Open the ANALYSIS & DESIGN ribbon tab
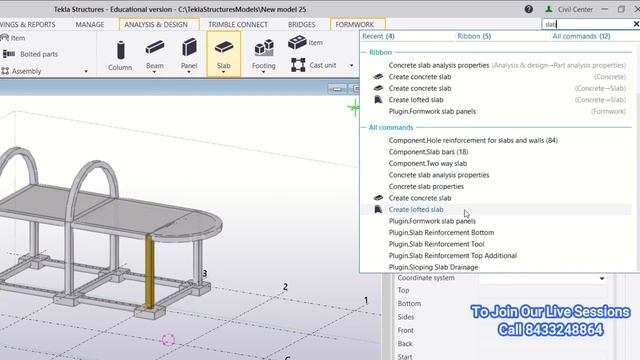The image size is (640, 360). point(156,24)
